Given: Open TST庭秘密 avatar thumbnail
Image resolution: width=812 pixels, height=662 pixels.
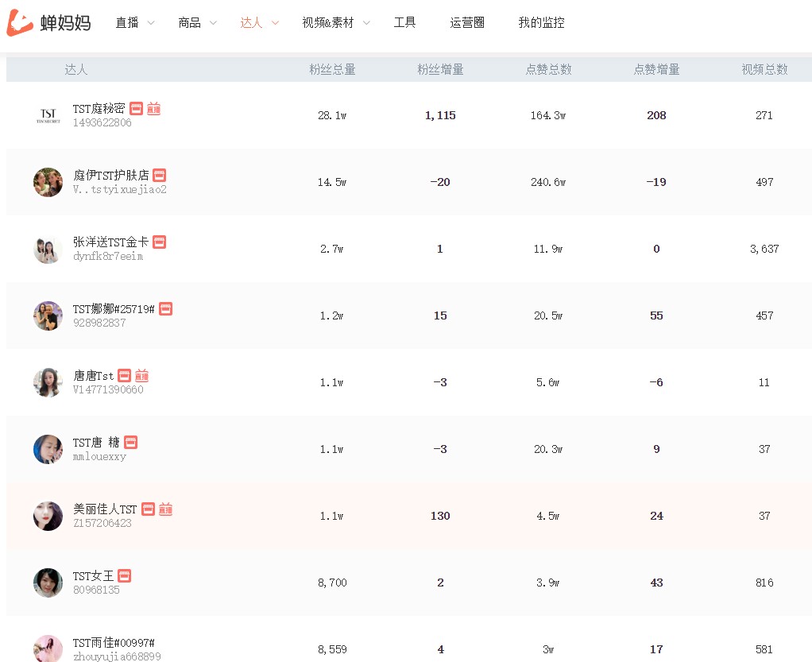Looking at the screenshot, I should 48,115.
